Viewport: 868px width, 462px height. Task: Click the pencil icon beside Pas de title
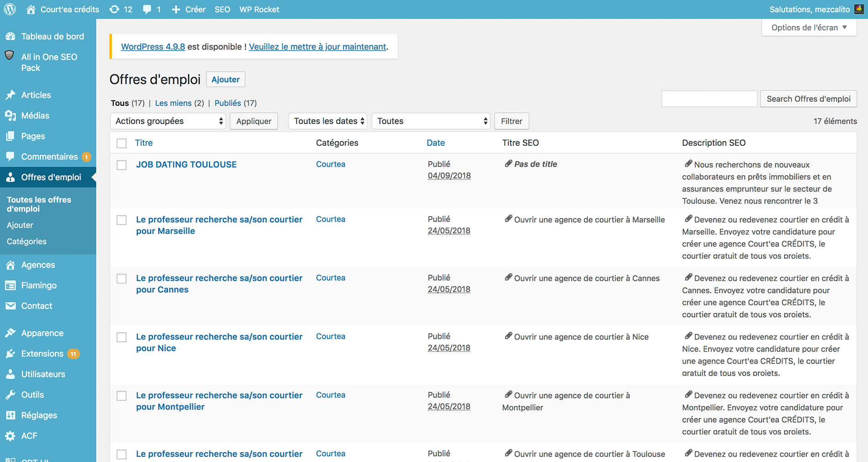tap(508, 164)
